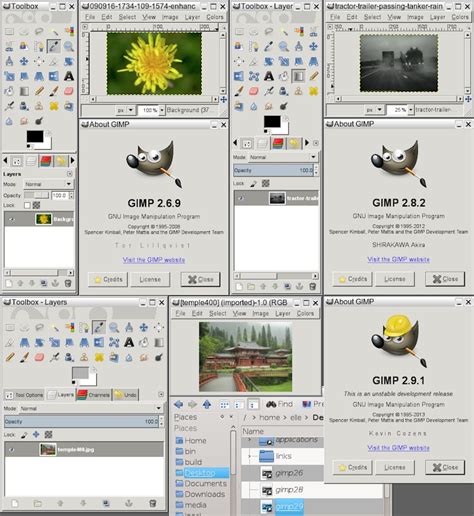Select Free Select lasso in GIMP 2.9.1 toolbox
This screenshot has width=474, height=516.
click(39, 327)
